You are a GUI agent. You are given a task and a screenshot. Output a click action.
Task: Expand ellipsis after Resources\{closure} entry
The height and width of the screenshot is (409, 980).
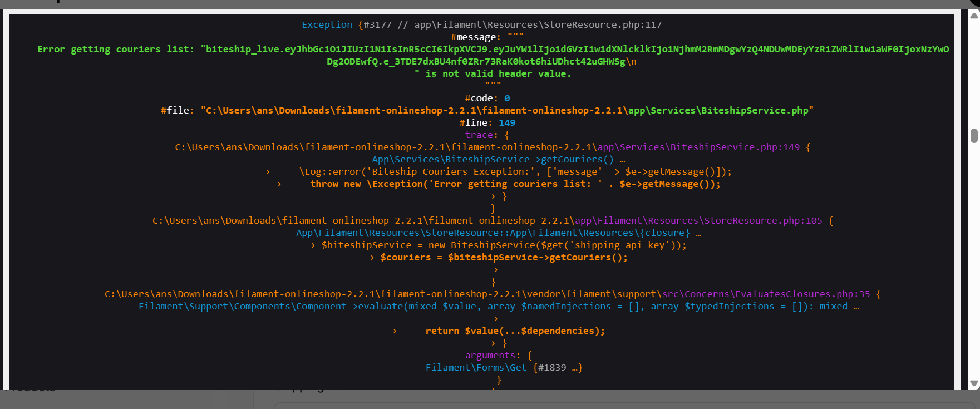698,233
